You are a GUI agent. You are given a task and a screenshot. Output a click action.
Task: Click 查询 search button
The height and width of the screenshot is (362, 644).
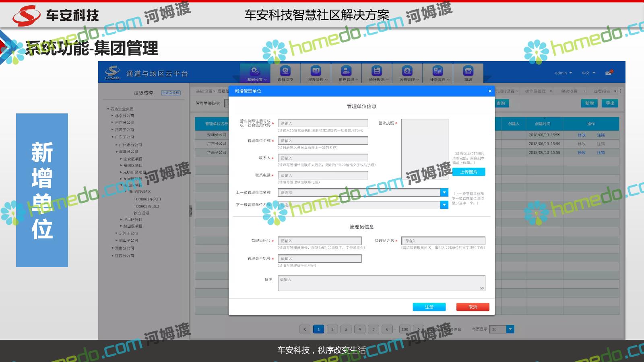501,103
